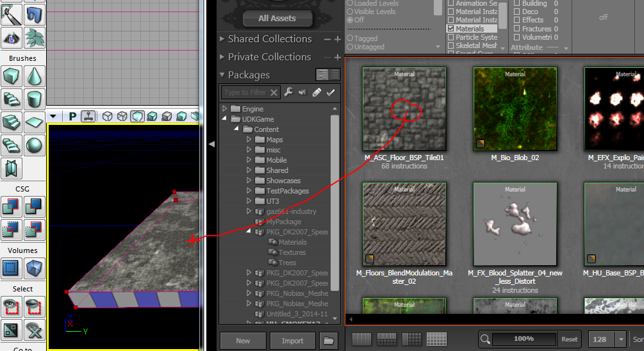Click the package tree vertical scrollbar
Image resolution: width=644 pixels, height=351 pixels.
(334, 203)
